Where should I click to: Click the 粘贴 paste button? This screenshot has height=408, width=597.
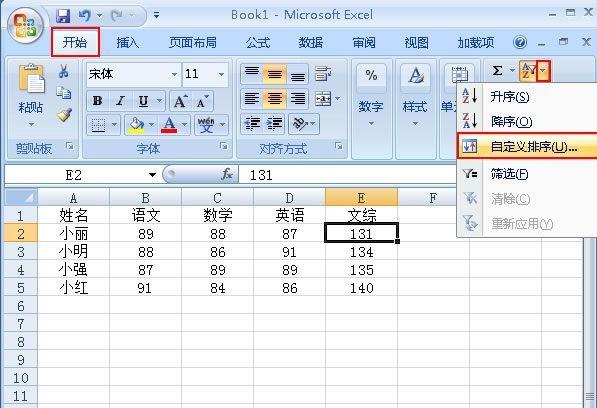coord(30,96)
